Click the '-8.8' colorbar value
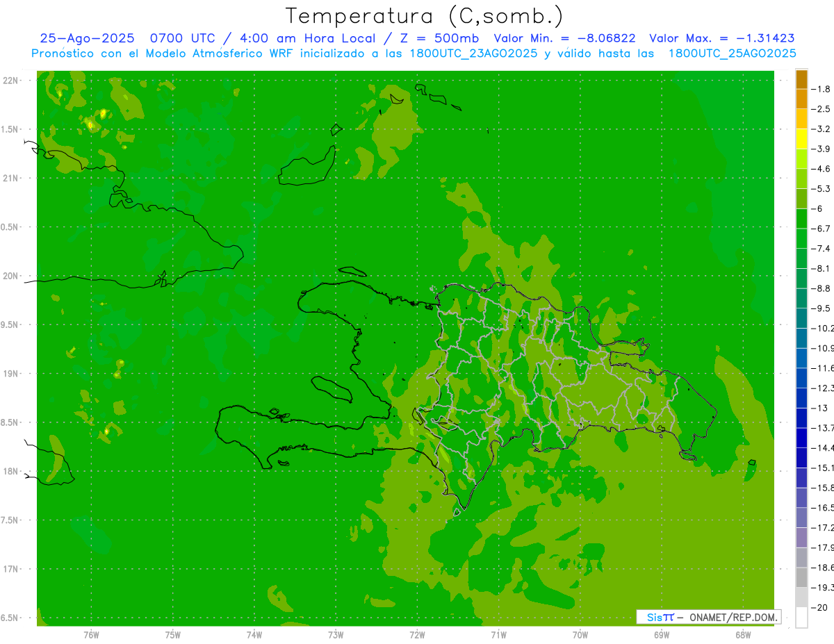 (821, 288)
